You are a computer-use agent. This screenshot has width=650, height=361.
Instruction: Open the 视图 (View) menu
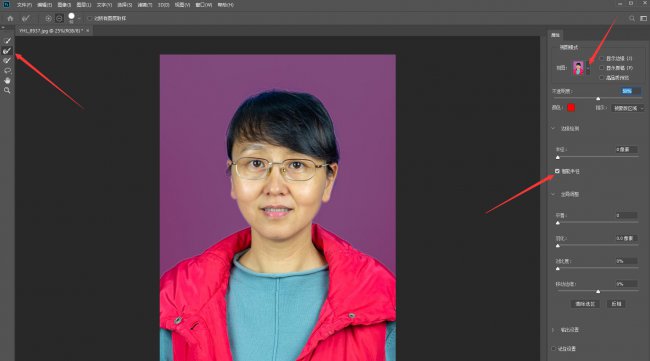182,5
